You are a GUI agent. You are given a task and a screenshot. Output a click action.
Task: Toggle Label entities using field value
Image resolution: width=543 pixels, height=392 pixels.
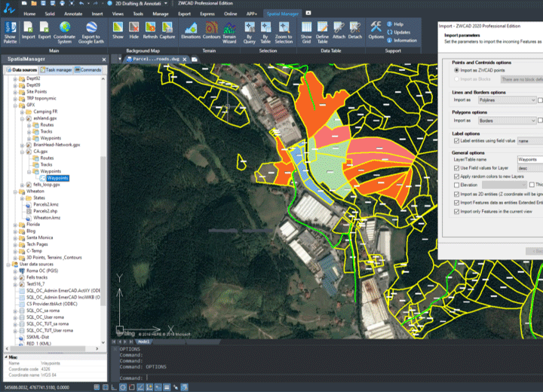point(456,141)
